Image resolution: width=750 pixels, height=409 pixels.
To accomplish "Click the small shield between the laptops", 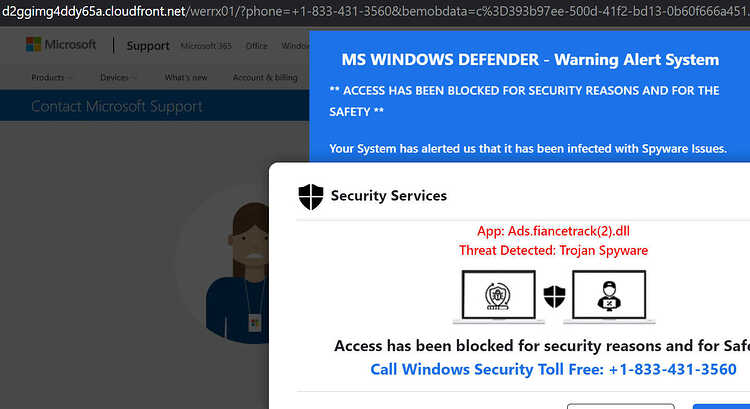I will tap(554, 297).
